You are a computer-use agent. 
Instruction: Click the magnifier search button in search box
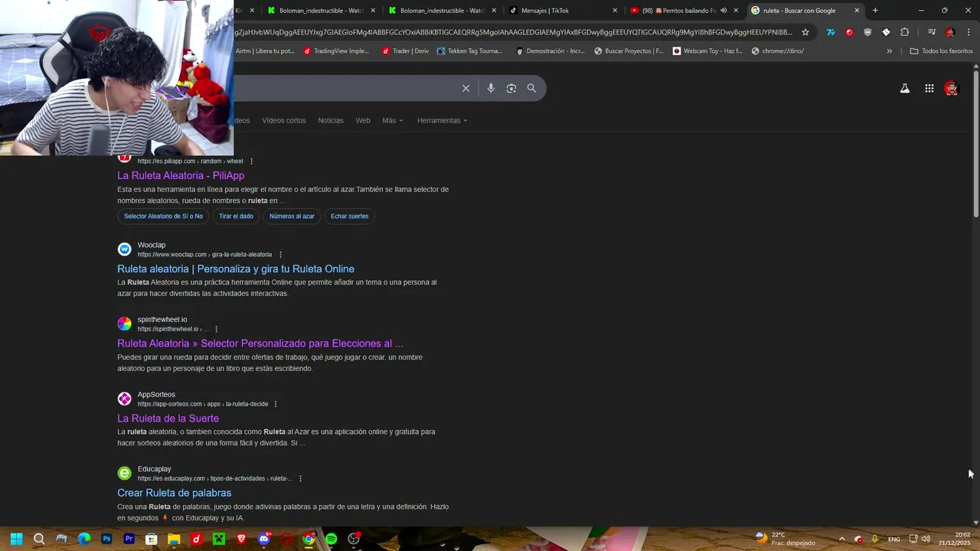531,88
